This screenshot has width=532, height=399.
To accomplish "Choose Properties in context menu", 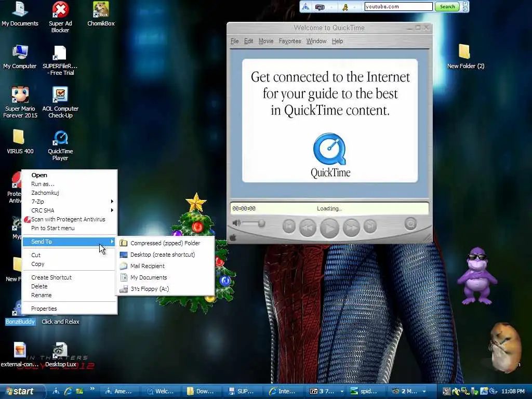I will pyautogui.click(x=70, y=309).
